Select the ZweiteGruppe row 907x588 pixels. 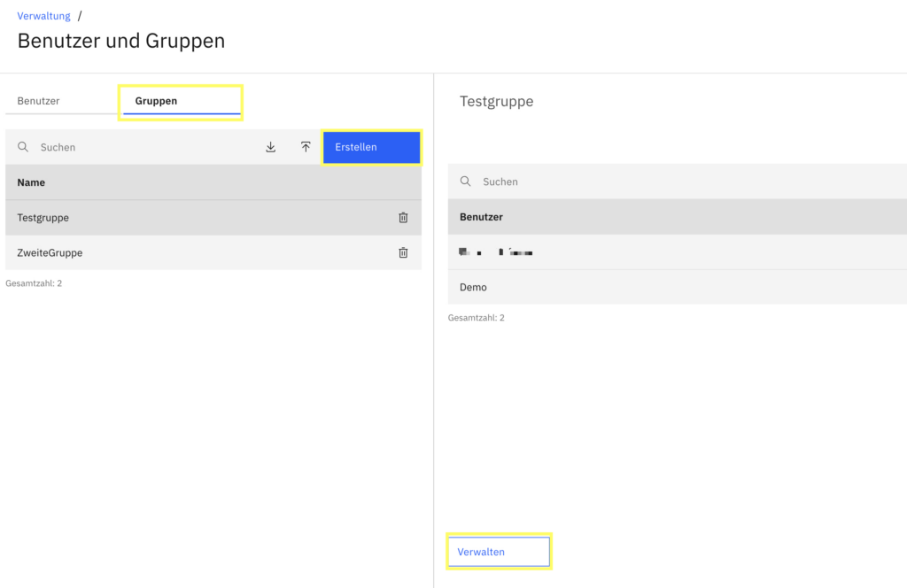[x=213, y=252]
